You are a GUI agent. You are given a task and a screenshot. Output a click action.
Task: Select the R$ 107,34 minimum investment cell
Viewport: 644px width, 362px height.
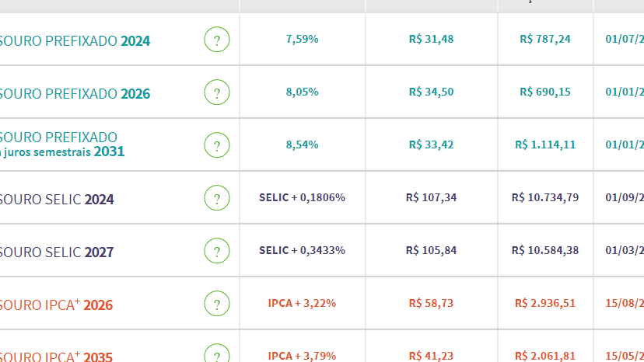[431, 197]
